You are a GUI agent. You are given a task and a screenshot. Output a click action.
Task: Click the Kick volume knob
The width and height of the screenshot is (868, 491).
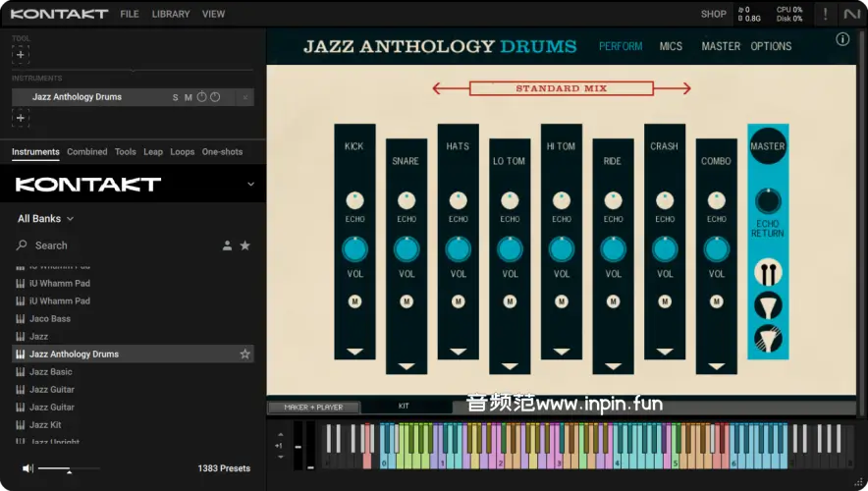tap(354, 249)
